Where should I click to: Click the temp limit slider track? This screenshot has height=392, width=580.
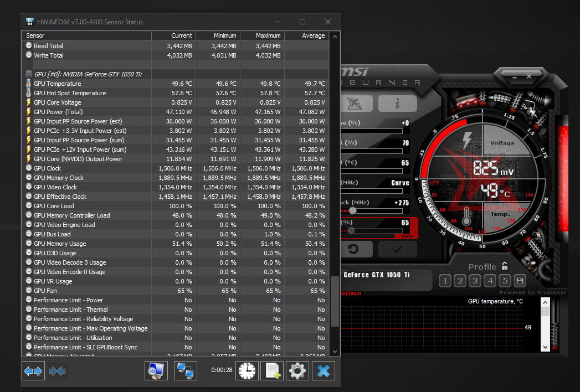pyautogui.click(x=371, y=171)
